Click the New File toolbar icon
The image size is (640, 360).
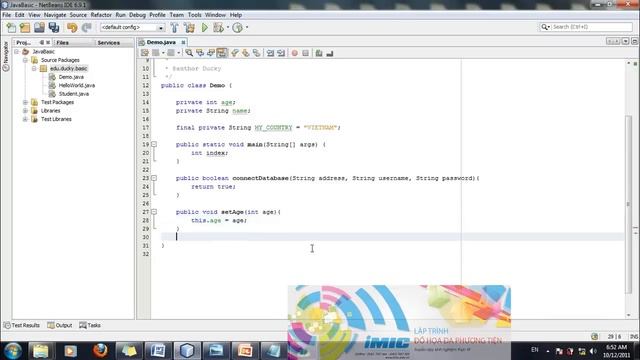click(11, 27)
